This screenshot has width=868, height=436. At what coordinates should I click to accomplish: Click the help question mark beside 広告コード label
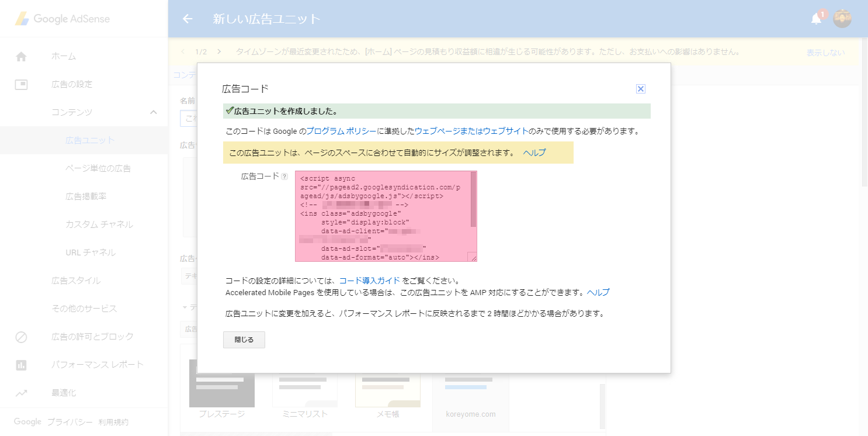tap(284, 176)
